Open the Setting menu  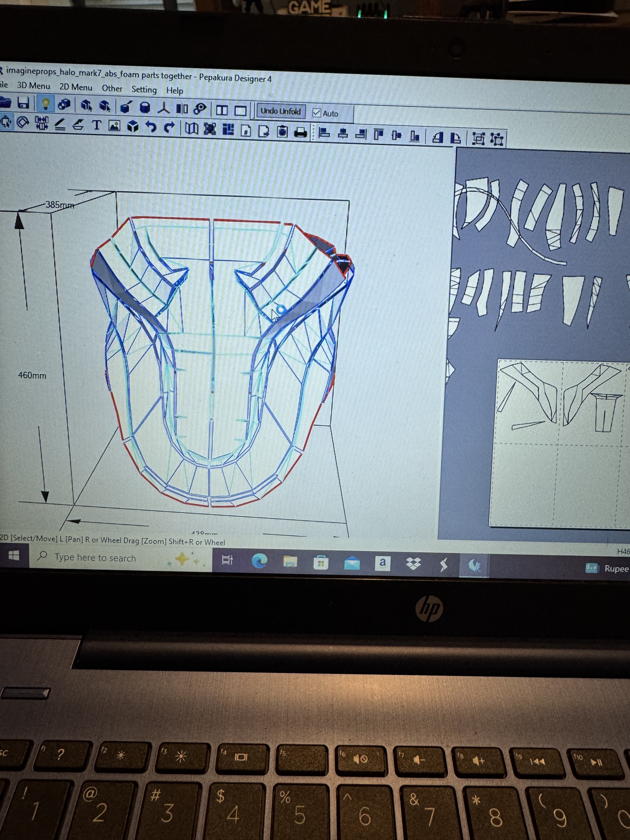(144, 90)
